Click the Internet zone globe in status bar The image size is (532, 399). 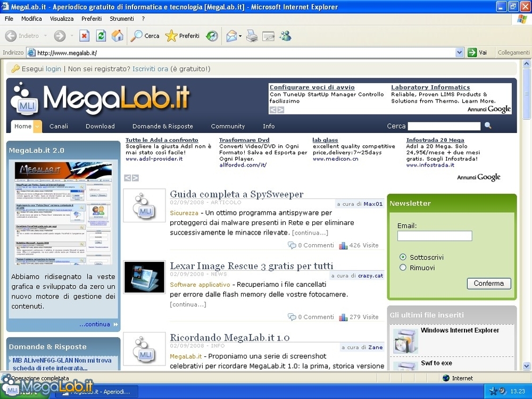[446, 378]
